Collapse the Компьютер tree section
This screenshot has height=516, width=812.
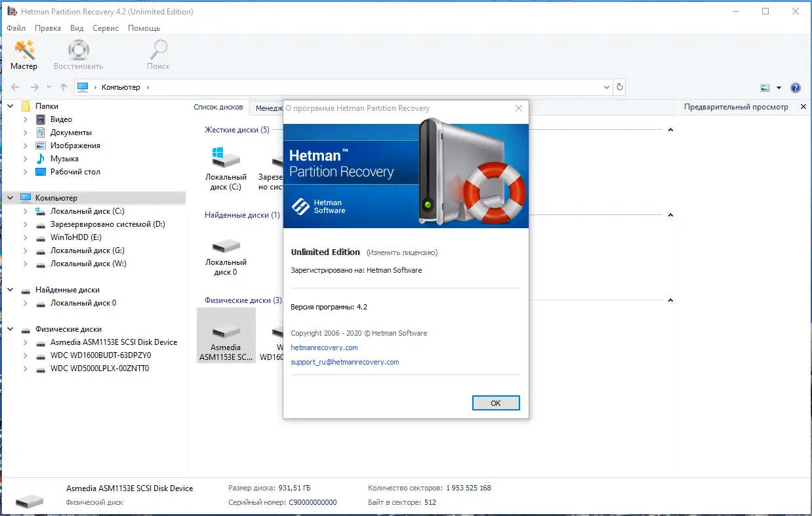click(10, 197)
